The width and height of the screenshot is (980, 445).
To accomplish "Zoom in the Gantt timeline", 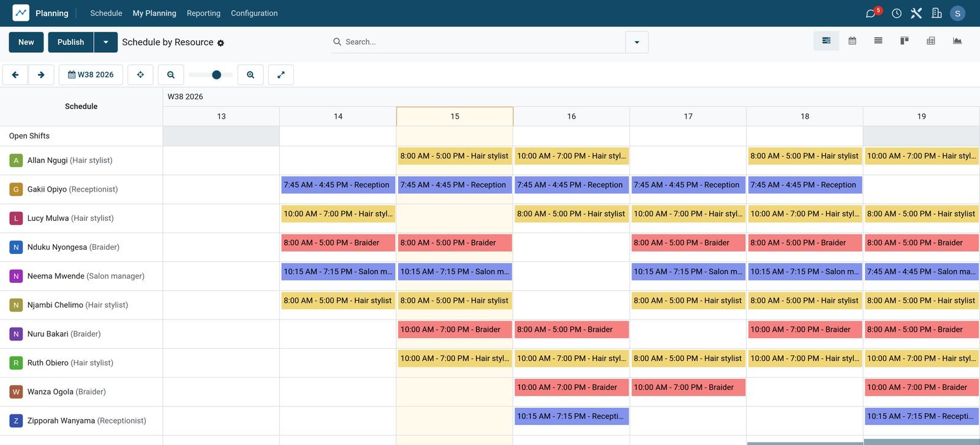I will 251,75.
